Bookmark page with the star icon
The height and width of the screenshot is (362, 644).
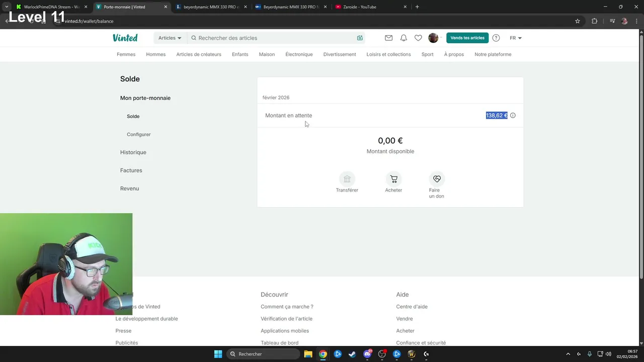pos(578,21)
